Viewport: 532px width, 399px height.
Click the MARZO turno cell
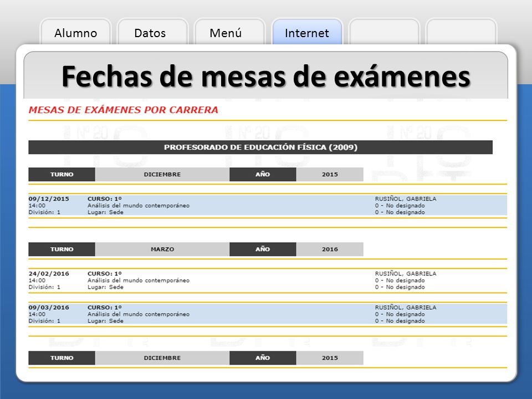tap(162, 249)
